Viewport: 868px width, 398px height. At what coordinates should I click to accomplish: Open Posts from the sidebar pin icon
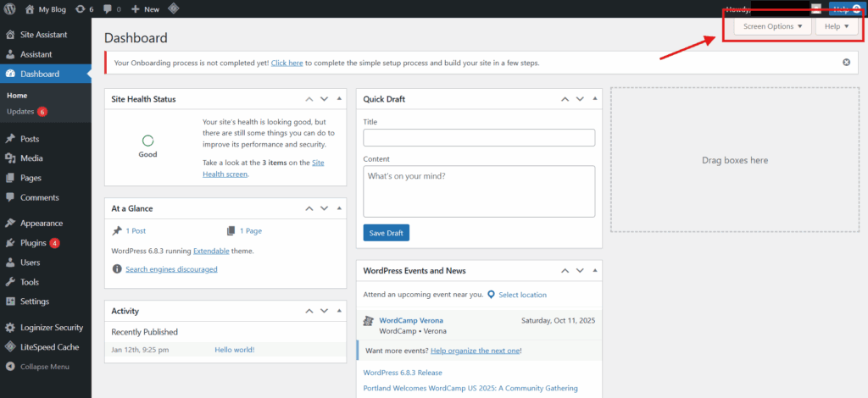10,139
